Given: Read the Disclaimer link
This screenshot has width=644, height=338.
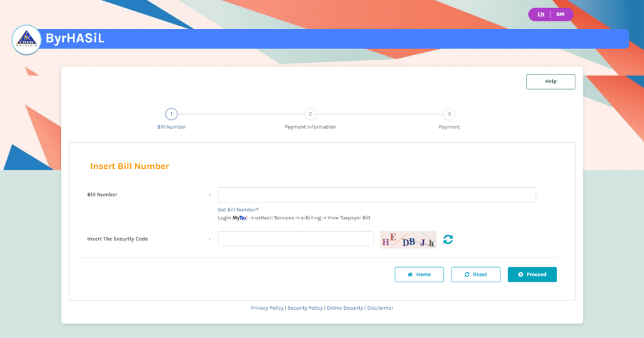Looking at the screenshot, I should (380, 308).
